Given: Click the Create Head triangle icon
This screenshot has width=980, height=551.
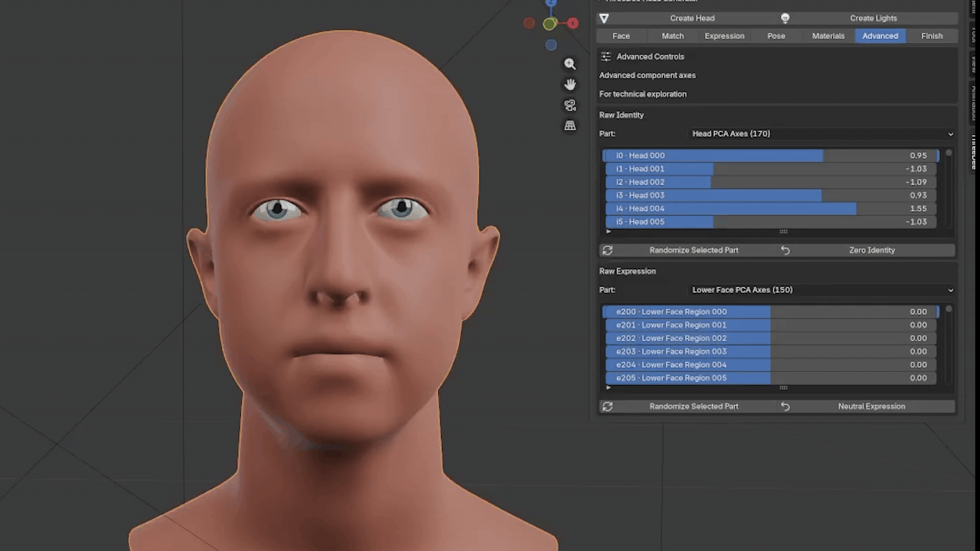Looking at the screenshot, I should click(x=604, y=18).
